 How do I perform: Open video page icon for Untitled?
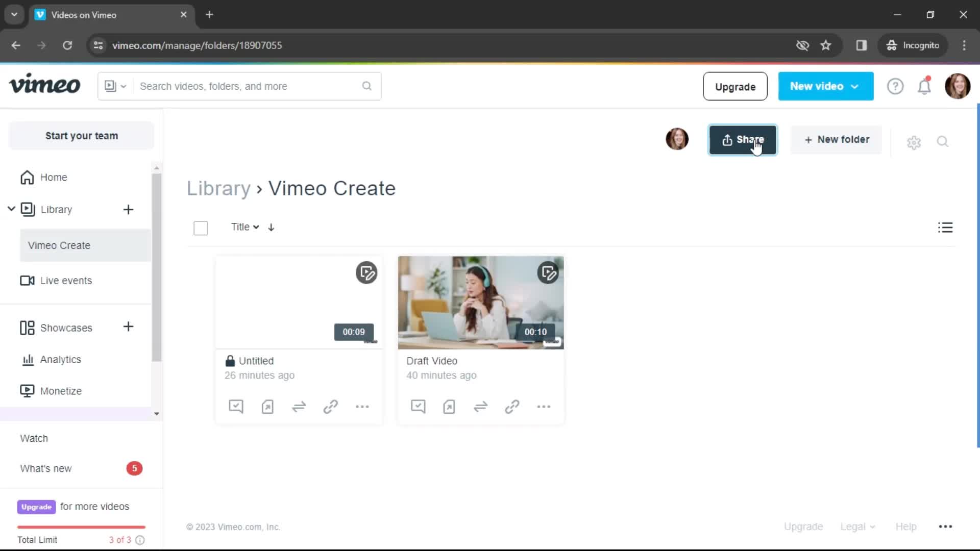click(267, 407)
